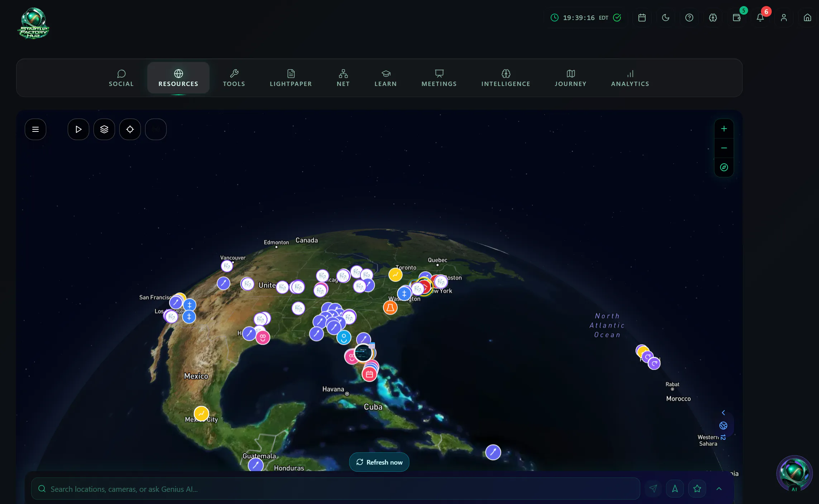Select the Journey tab
Image resolution: width=819 pixels, height=504 pixels.
pyautogui.click(x=570, y=78)
